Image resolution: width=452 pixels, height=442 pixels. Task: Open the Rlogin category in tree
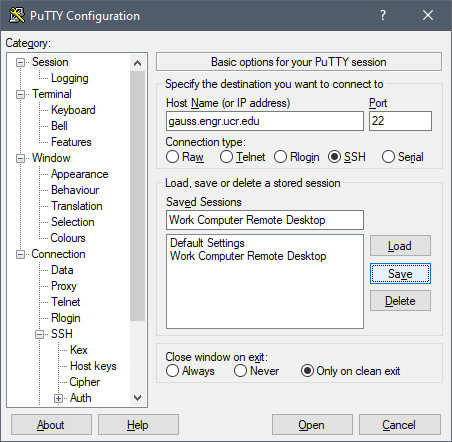pos(66,318)
